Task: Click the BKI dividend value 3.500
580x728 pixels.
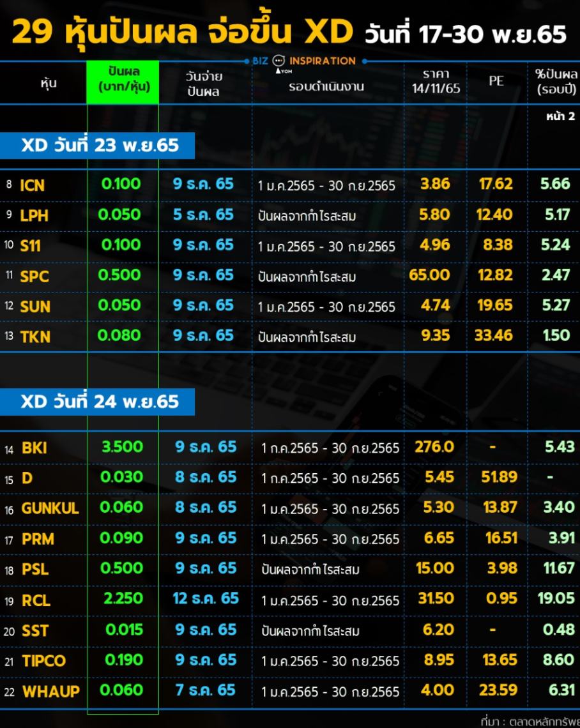Action: tap(122, 446)
